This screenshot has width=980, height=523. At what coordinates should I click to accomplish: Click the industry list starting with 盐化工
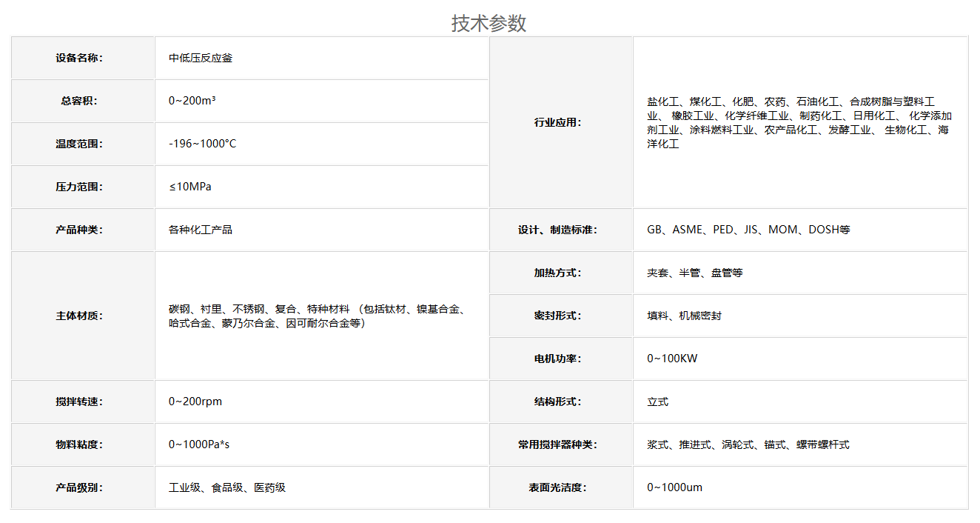tap(799, 122)
